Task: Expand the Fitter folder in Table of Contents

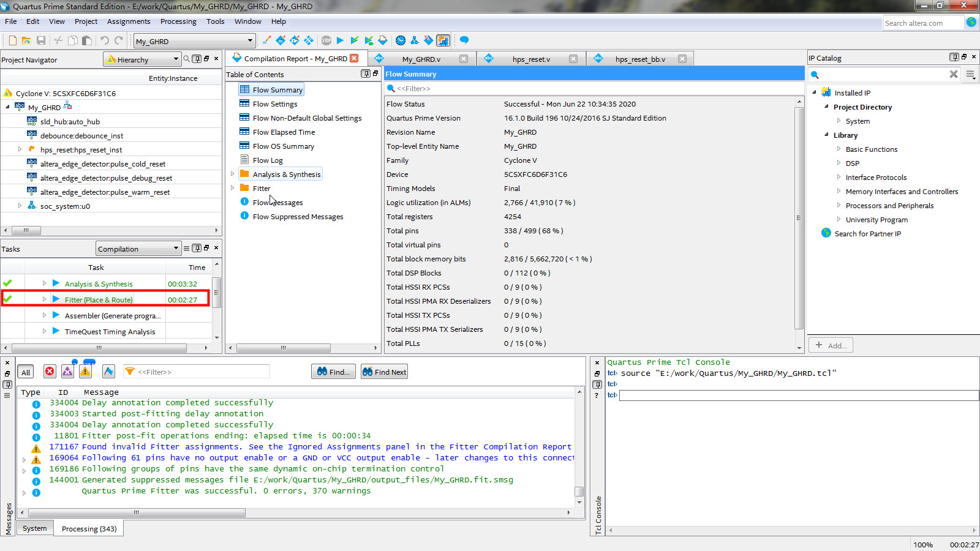Action: pos(232,188)
